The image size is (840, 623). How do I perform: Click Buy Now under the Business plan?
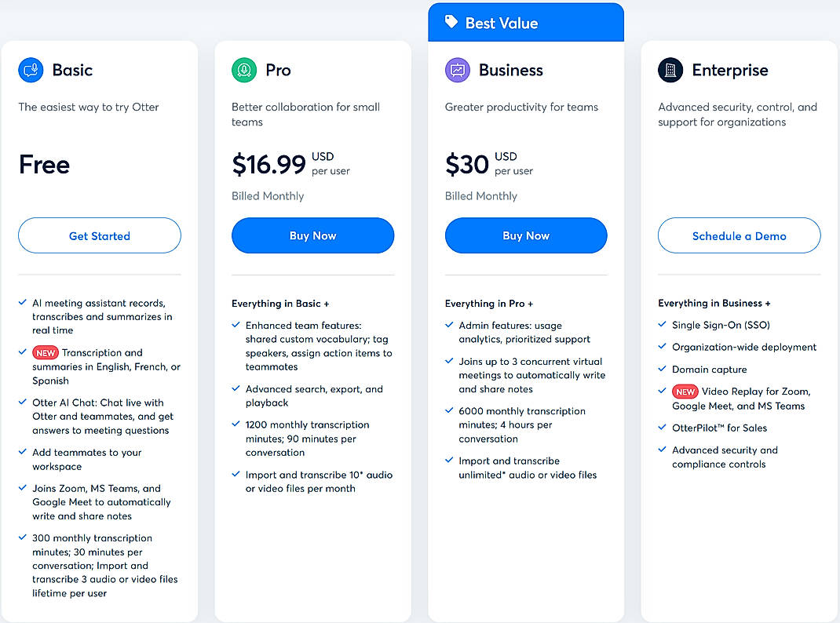pos(525,235)
